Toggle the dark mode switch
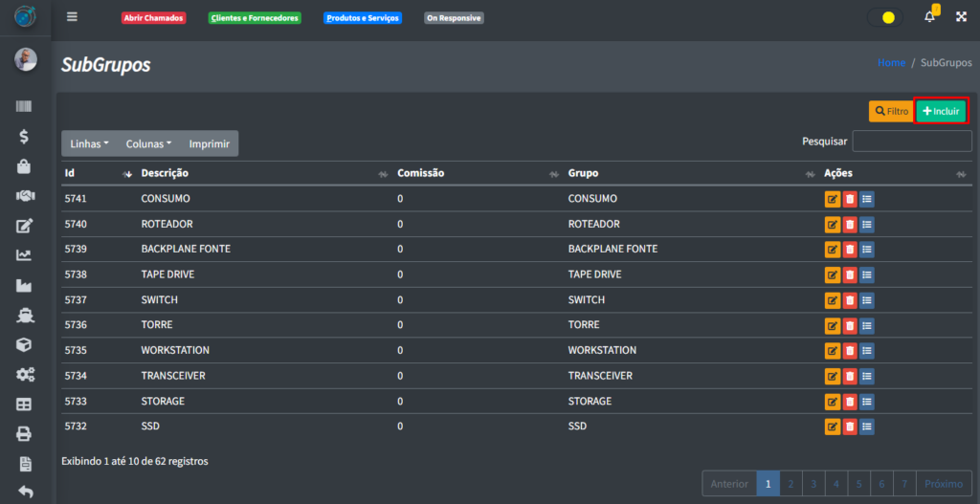This screenshot has width=980, height=504. (884, 17)
